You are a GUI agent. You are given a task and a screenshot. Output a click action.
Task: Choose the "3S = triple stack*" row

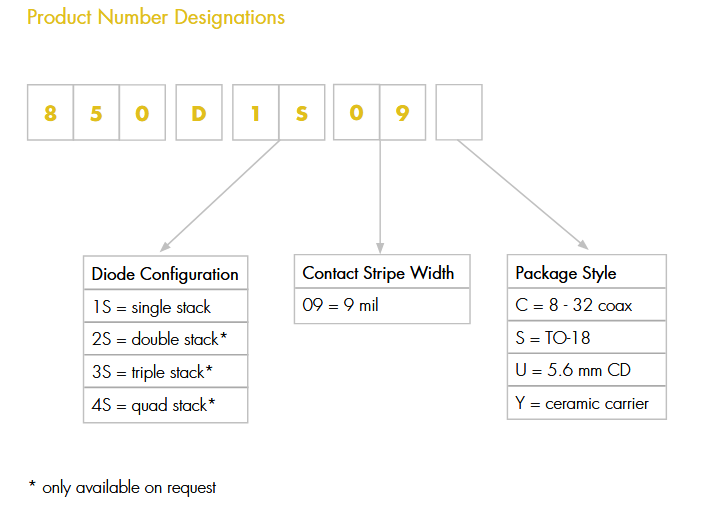pos(165,373)
